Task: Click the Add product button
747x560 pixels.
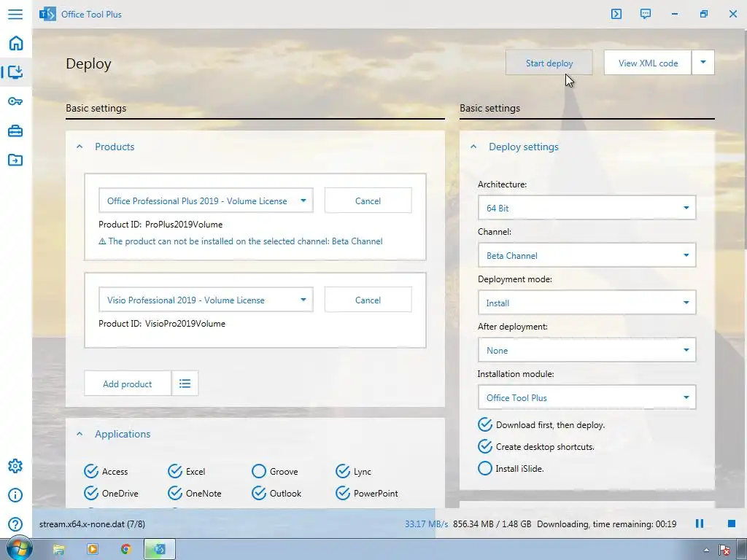Action: [128, 384]
